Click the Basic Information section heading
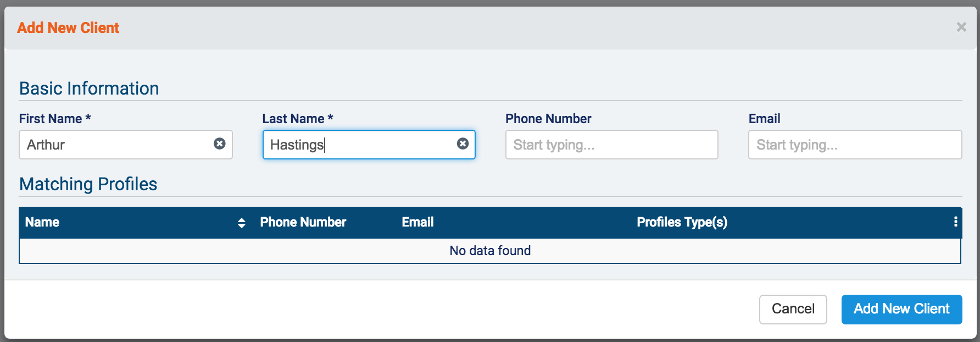 pyautogui.click(x=89, y=89)
